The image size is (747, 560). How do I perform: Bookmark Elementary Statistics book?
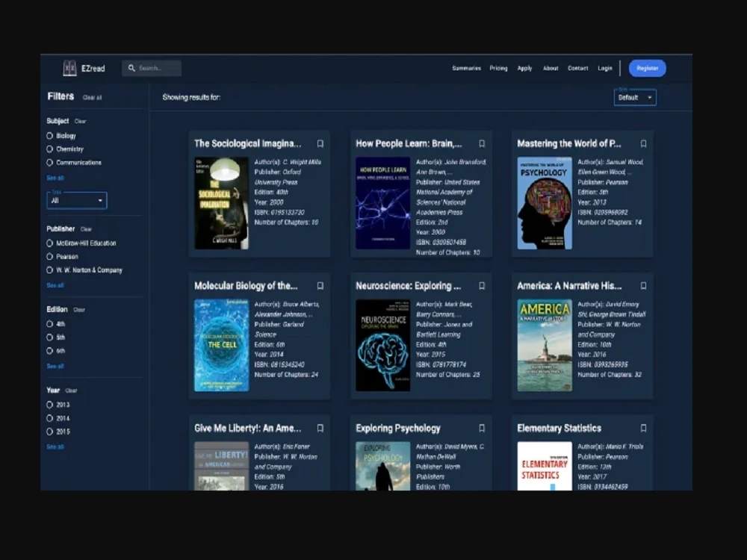click(643, 428)
